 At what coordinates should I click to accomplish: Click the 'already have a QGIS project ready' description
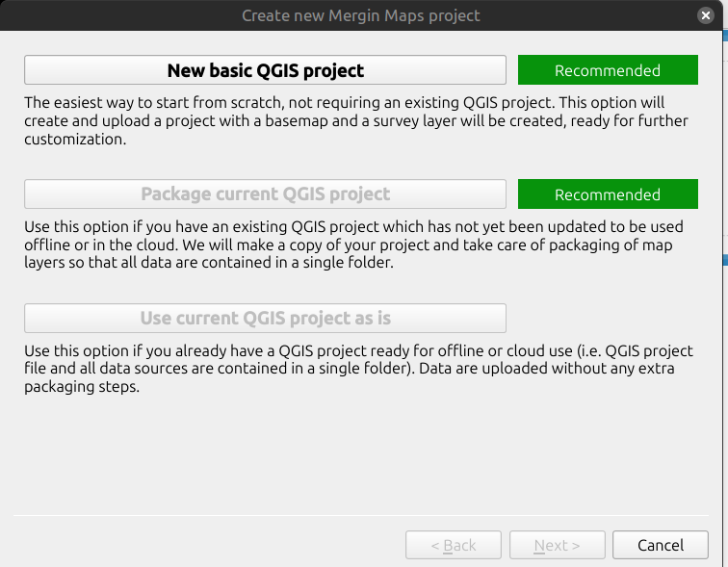tap(358, 369)
